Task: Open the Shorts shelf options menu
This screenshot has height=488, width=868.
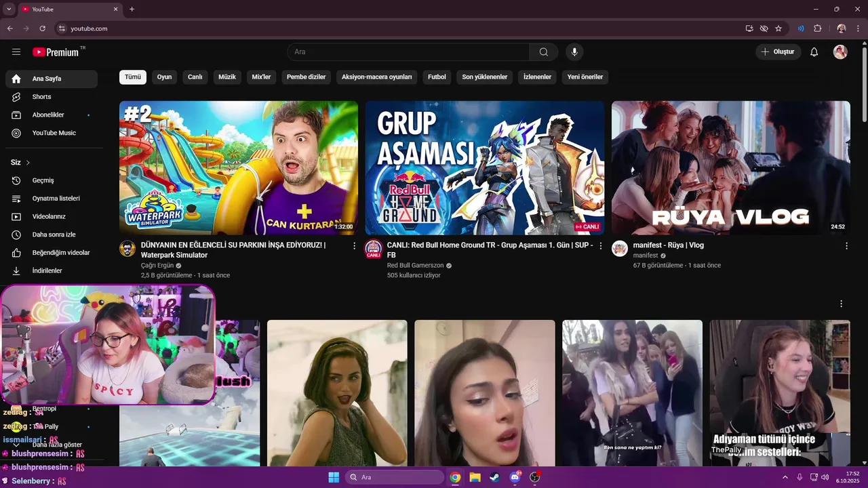Action: coord(842,304)
